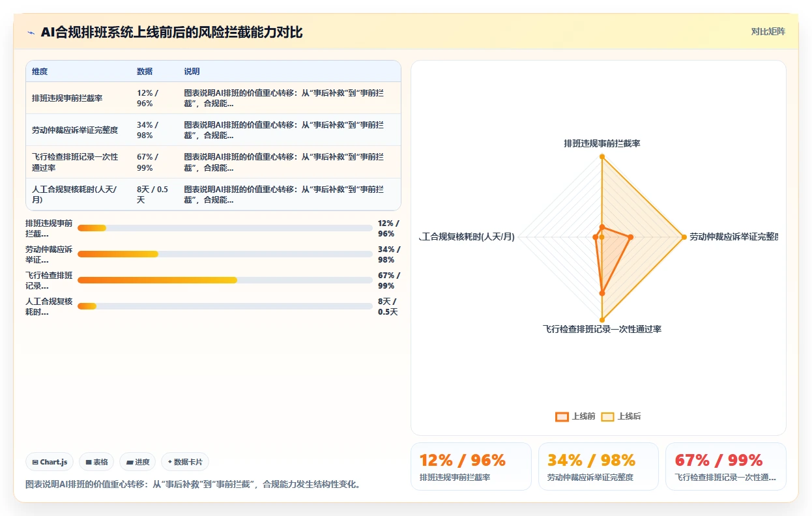Click the title icon before AI合规排班系统
Screen dimensions: 812x516
pos(31,33)
